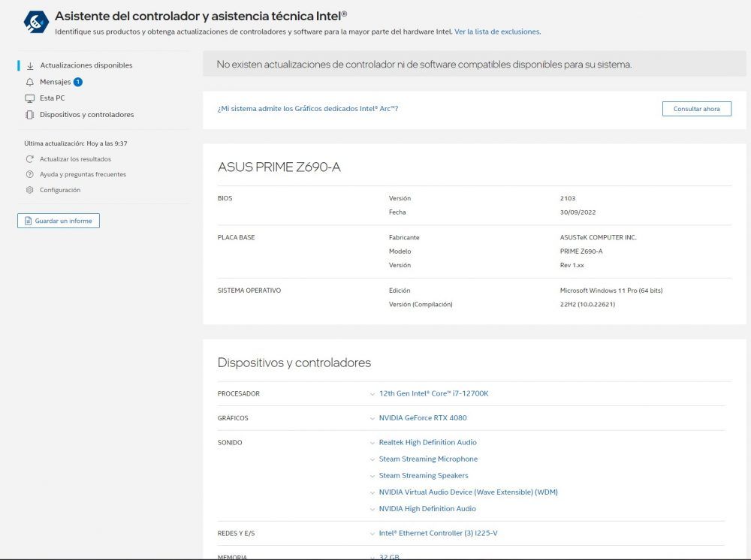The height and width of the screenshot is (560, 751).
Task: Click Microsoft Windows 11 Pro (64 bits) text
Action: (611, 291)
